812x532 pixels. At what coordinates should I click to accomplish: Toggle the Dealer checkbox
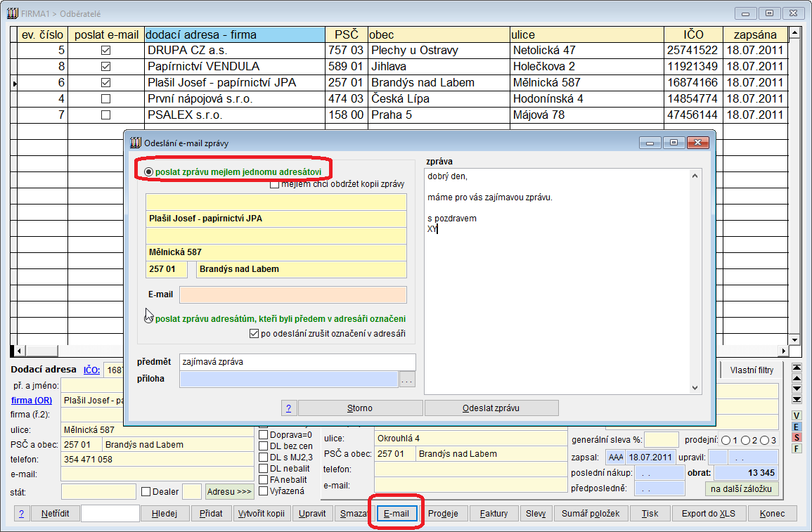click(146, 491)
